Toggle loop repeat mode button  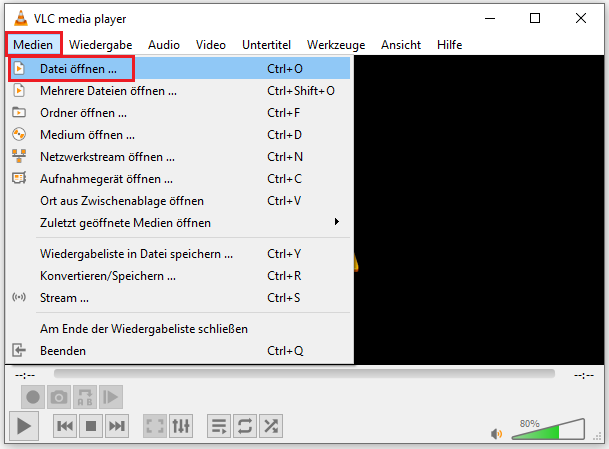[x=245, y=426]
